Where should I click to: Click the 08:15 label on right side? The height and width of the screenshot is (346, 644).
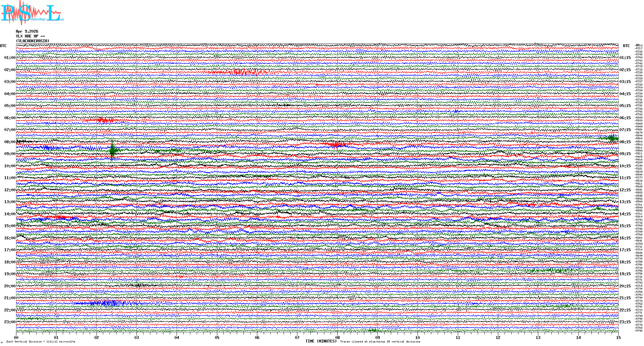click(x=625, y=142)
